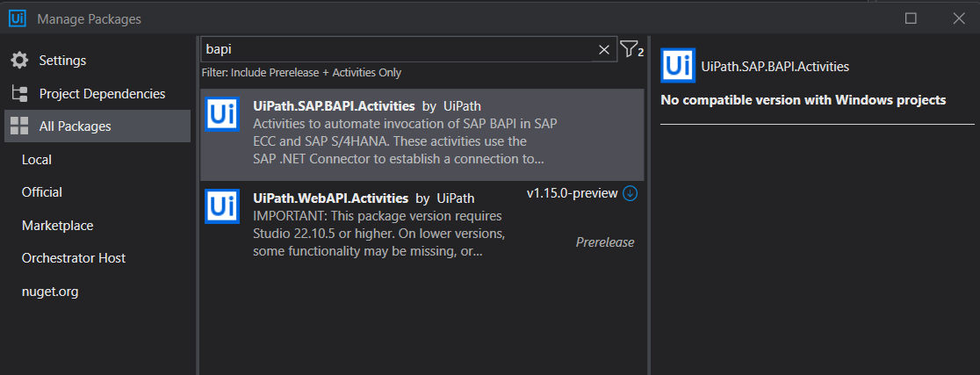Click the Prerelease label
The width and height of the screenshot is (980, 375).
click(x=605, y=242)
